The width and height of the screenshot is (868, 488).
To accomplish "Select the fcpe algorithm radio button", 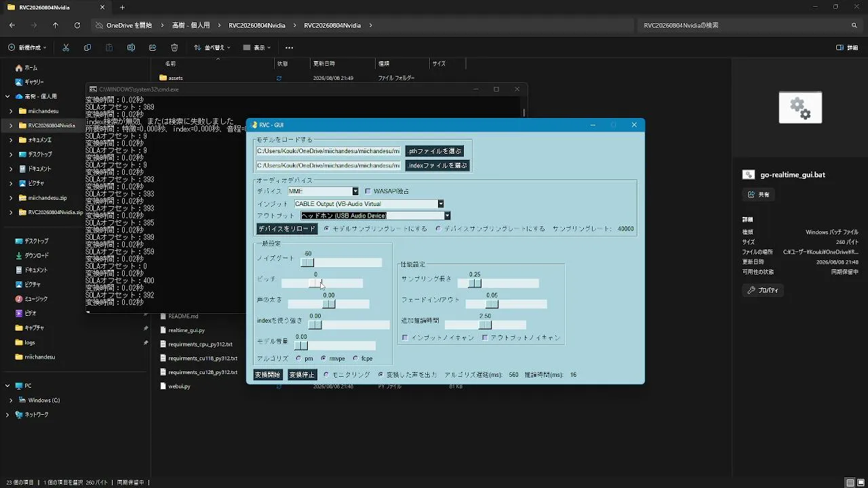I will click(355, 358).
